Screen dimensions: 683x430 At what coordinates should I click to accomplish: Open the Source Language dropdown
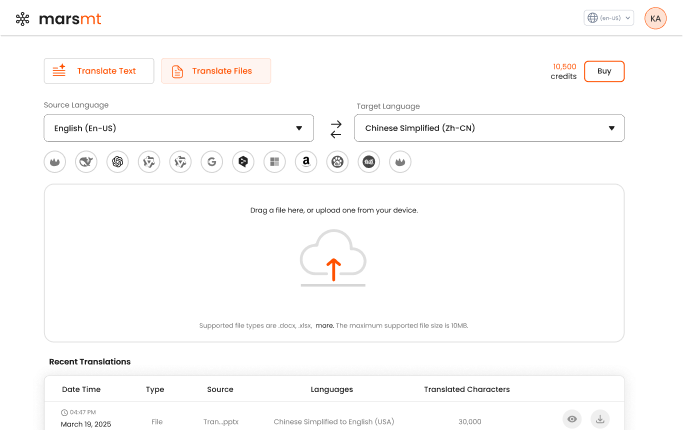click(x=178, y=128)
